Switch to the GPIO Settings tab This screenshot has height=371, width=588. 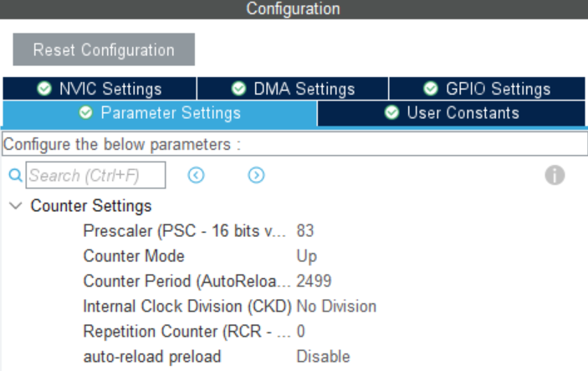coord(487,89)
